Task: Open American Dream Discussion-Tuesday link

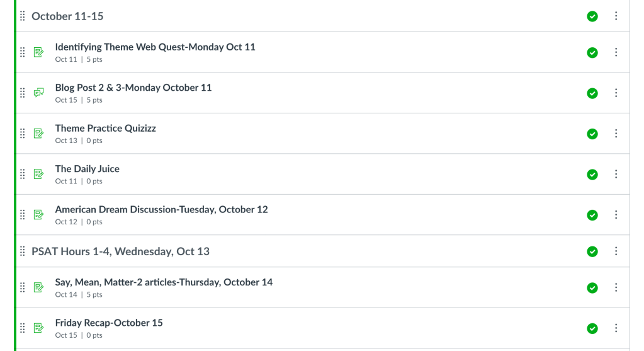Action: 161,209
